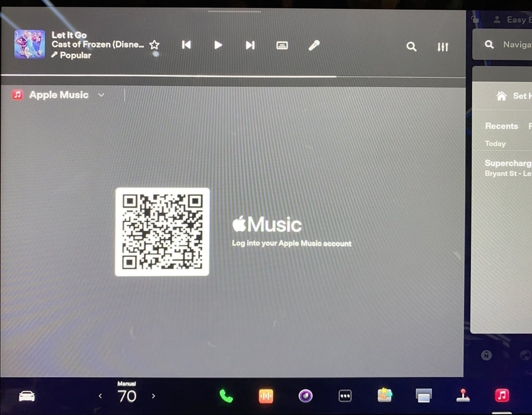The image size is (532, 415).
Task: Open the Apple Music app in dock
Action: (502, 395)
